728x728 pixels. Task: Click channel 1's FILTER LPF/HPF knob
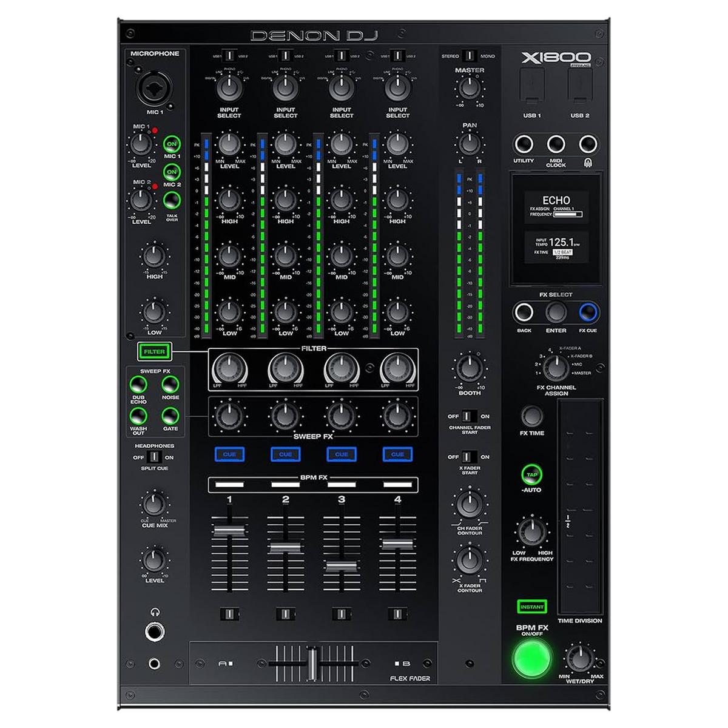pyautogui.click(x=229, y=368)
